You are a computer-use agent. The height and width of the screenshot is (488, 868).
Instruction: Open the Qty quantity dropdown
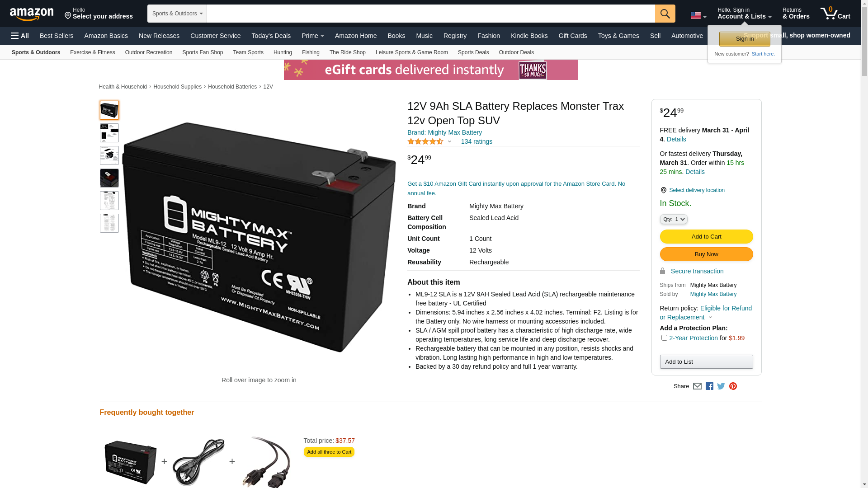673,219
